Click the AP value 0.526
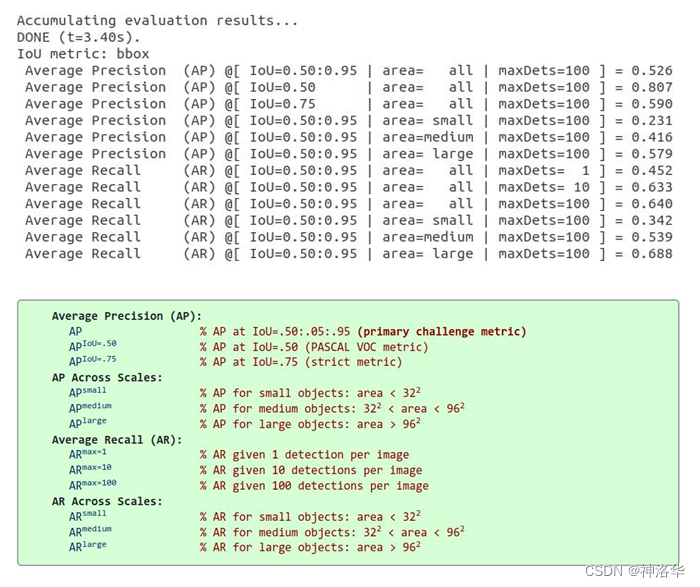700x587 pixels. click(x=652, y=71)
